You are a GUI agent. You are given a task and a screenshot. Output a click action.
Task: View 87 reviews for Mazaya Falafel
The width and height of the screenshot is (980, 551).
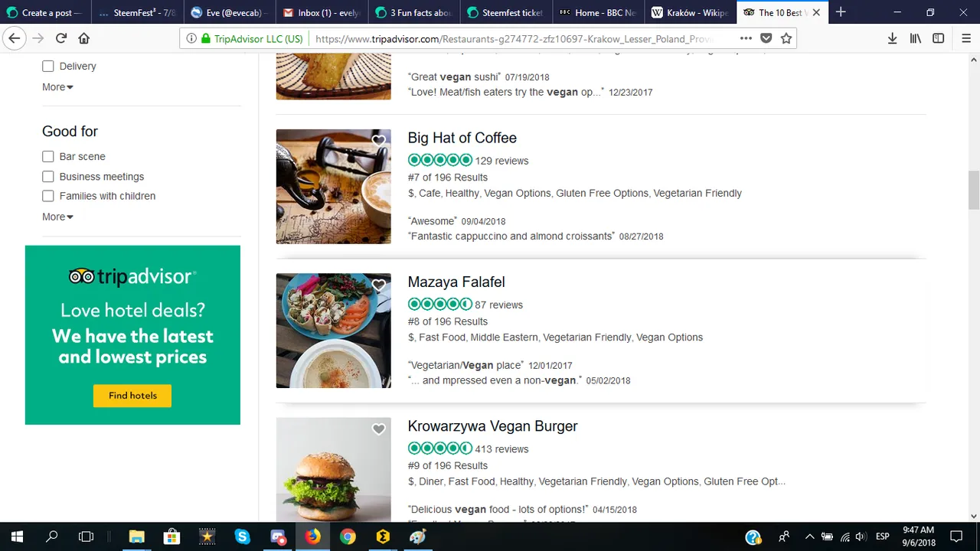(498, 305)
